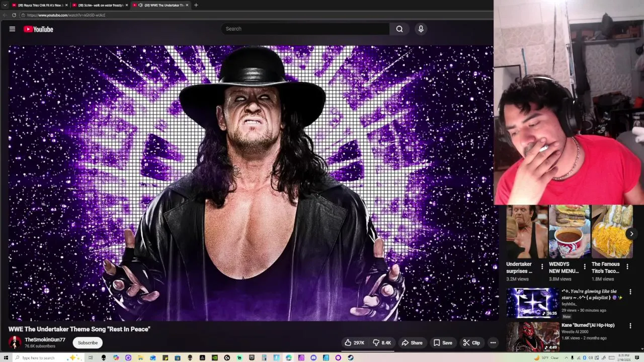Viewport: 644px width, 362px height.
Task: Open the Kane 'Burned' video thumbnail
Action: (x=532, y=336)
